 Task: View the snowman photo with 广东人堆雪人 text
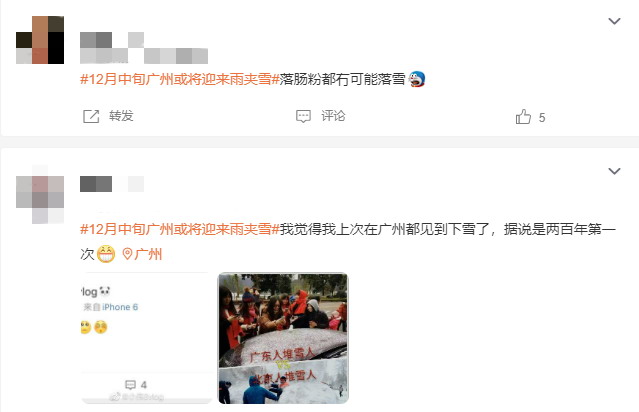pos(283,338)
